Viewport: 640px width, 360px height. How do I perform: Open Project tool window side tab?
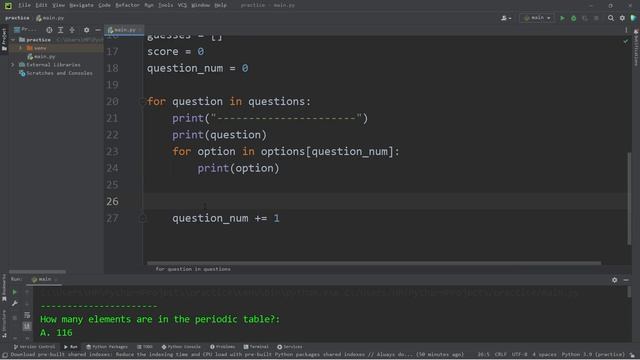[4, 39]
